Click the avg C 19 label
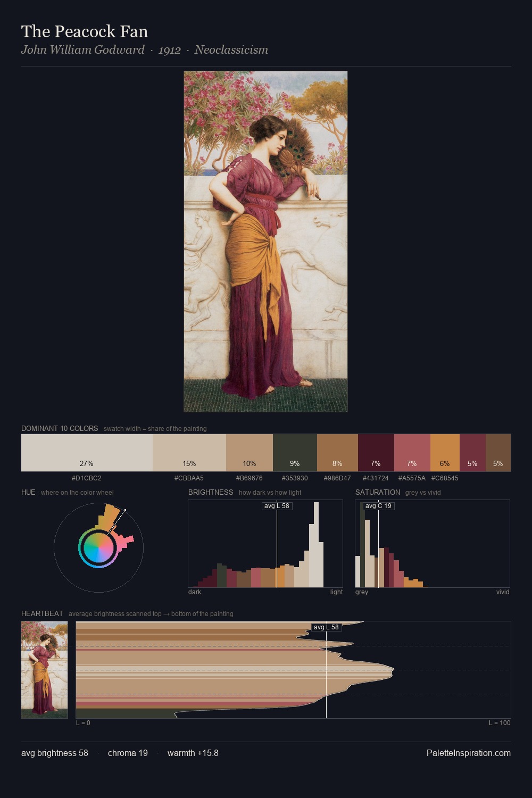Screen dimensions: 532x798 [378, 506]
